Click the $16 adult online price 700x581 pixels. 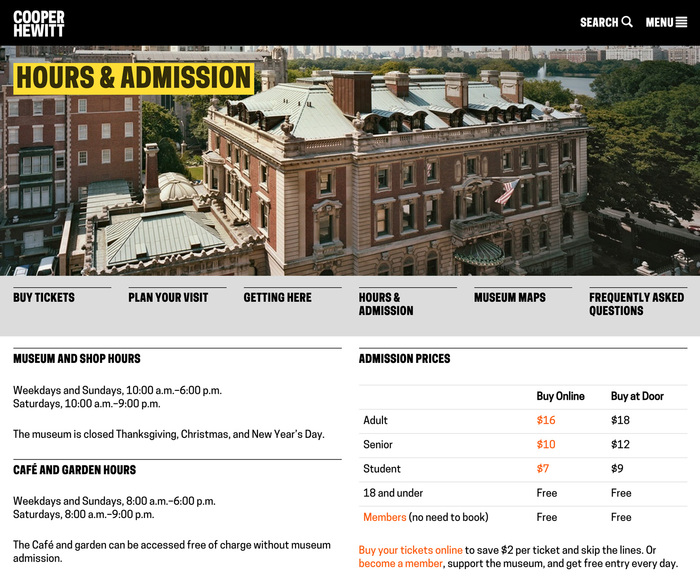point(546,420)
